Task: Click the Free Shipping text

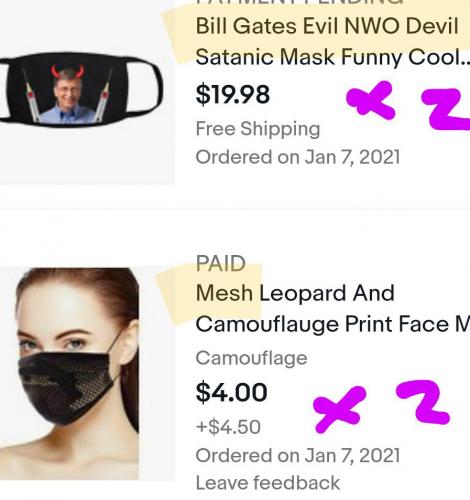Action: 258,129
